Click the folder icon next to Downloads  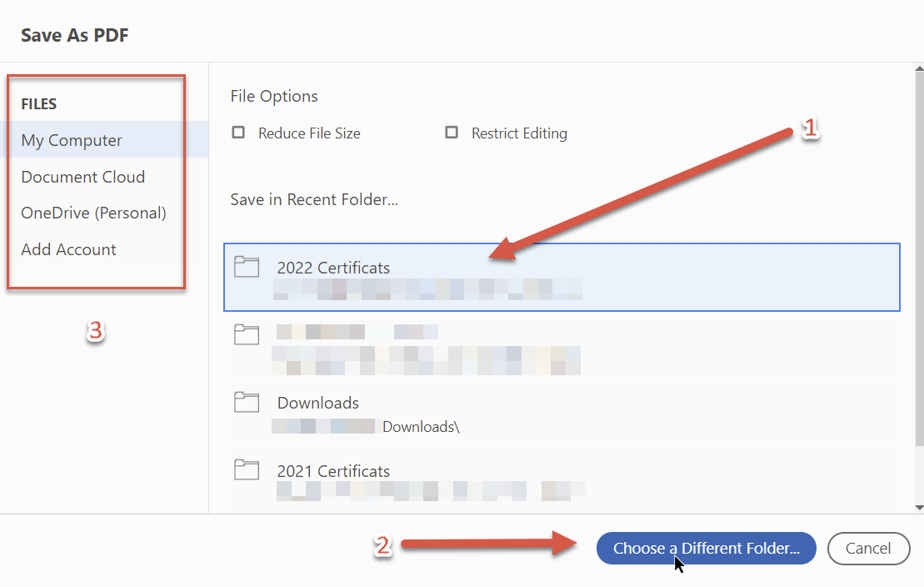pyautogui.click(x=247, y=401)
